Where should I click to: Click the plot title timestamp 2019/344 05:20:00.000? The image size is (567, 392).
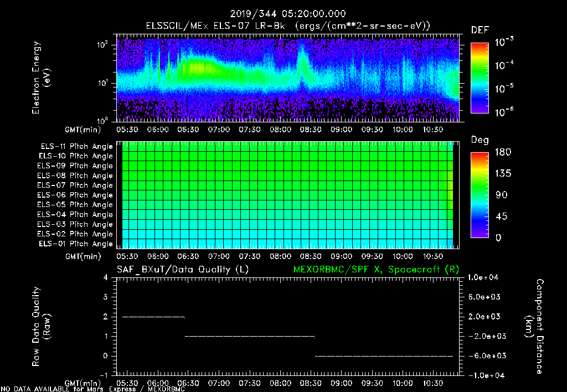(x=288, y=14)
